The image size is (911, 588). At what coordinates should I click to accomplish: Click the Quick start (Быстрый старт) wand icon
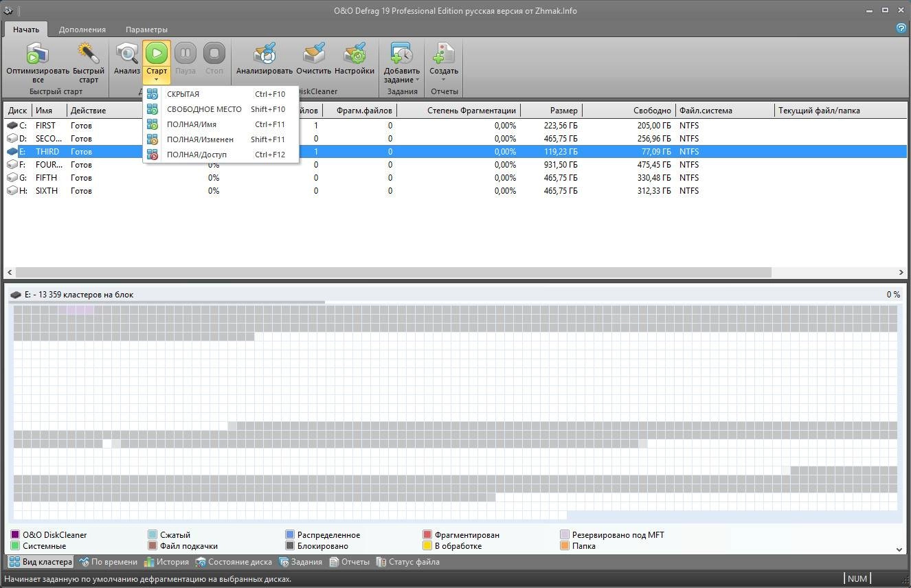click(x=89, y=53)
